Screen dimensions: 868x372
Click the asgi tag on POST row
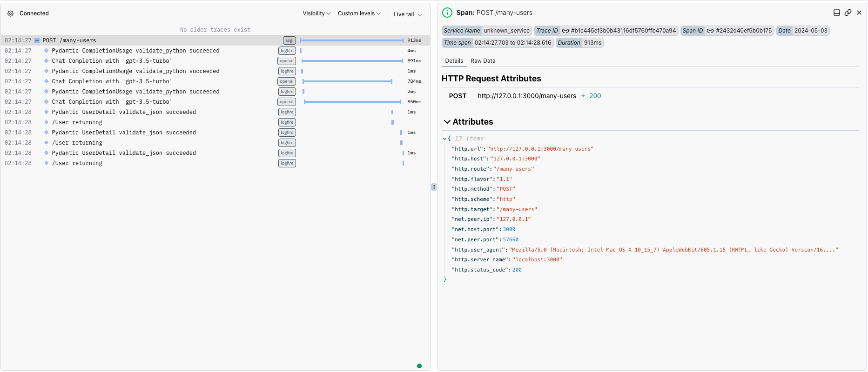coord(289,40)
